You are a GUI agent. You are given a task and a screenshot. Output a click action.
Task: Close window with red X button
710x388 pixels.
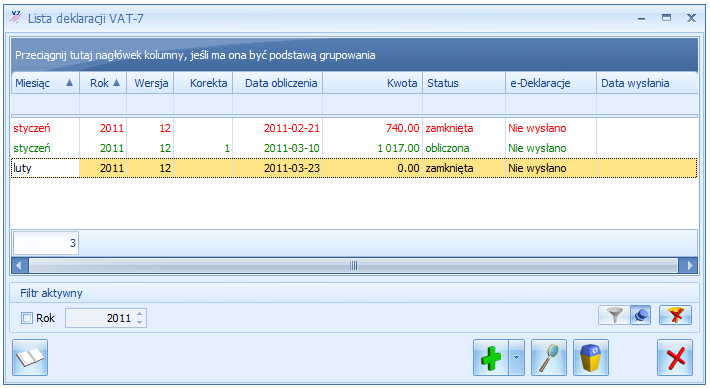pyautogui.click(x=675, y=358)
